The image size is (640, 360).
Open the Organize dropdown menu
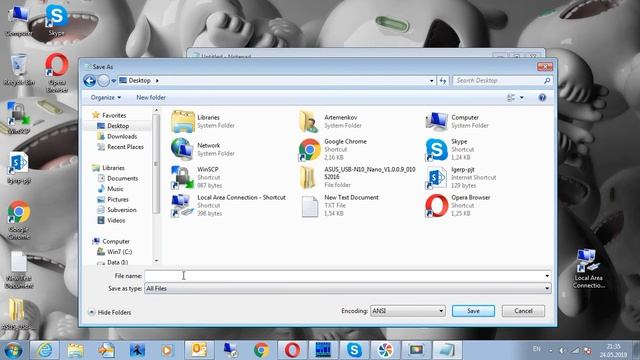(106, 98)
